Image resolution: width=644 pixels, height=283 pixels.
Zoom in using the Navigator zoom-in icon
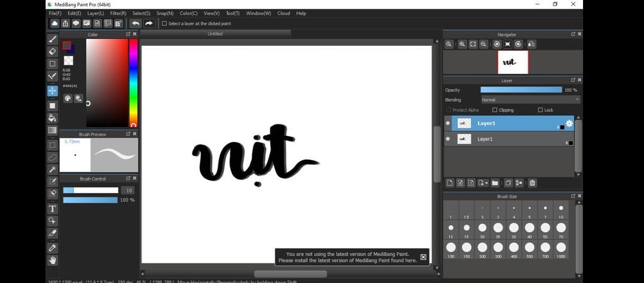point(462,44)
